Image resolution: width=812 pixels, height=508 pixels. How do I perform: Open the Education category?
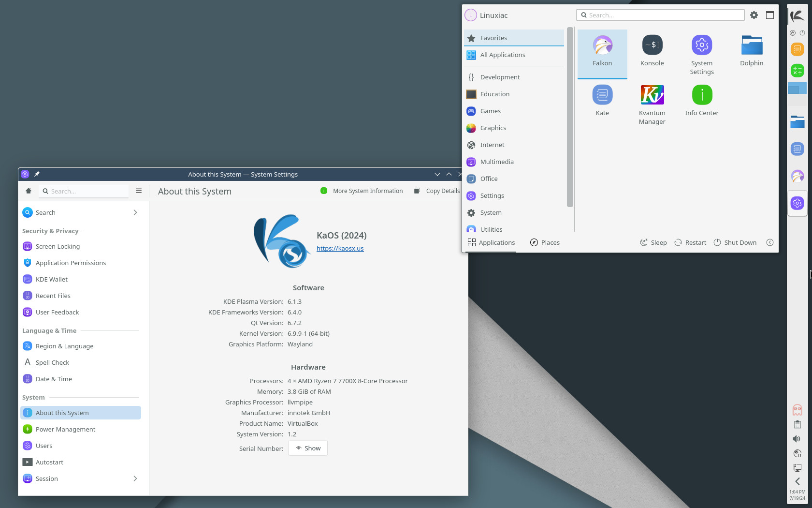(514, 94)
